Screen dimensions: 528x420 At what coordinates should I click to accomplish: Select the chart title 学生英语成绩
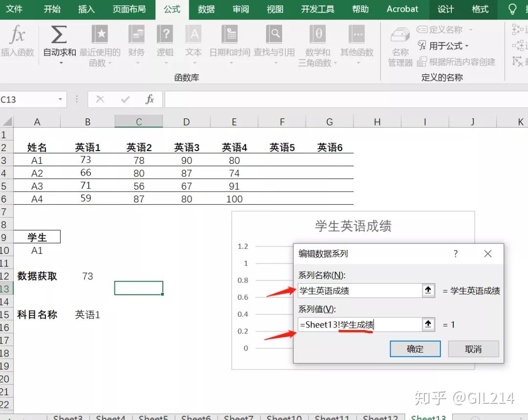(353, 225)
